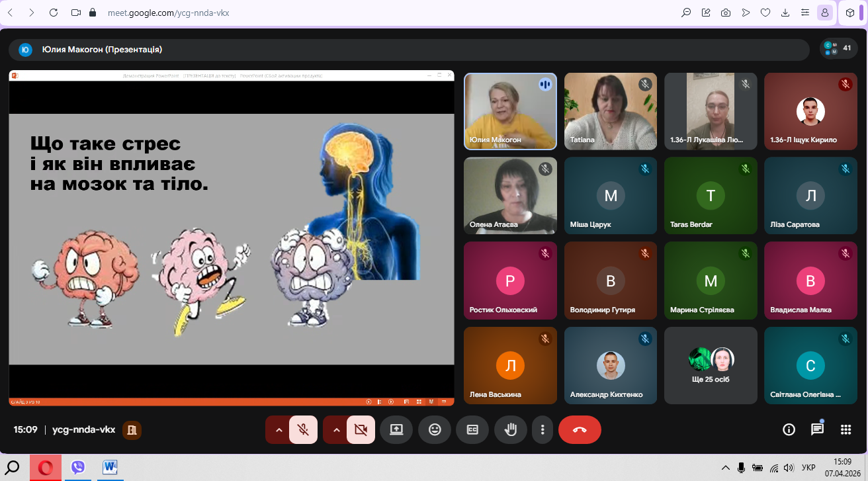The image size is (868, 481).
Task: Open the emoji reactions button
Action: point(435,429)
